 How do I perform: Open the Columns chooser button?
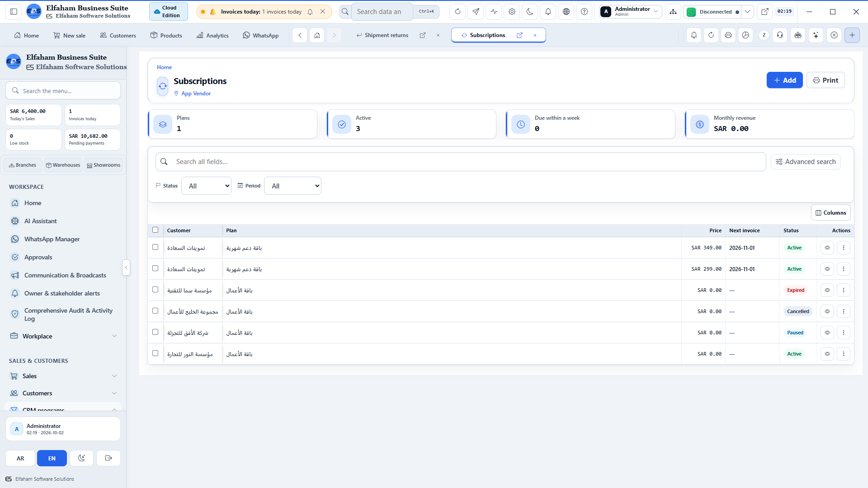830,213
